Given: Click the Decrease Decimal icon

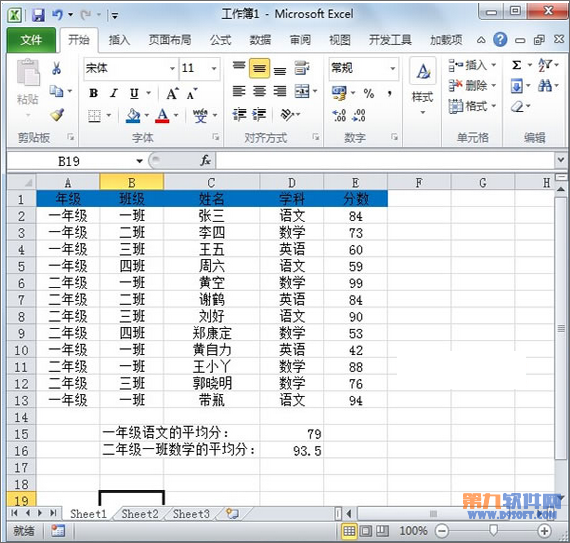Looking at the screenshot, I should 359,115.
